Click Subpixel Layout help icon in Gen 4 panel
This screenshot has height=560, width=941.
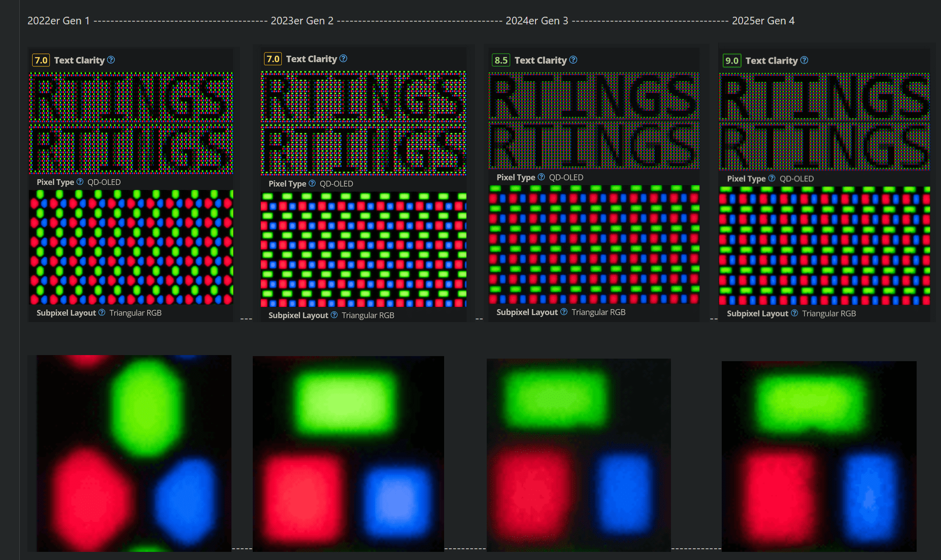(794, 313)
